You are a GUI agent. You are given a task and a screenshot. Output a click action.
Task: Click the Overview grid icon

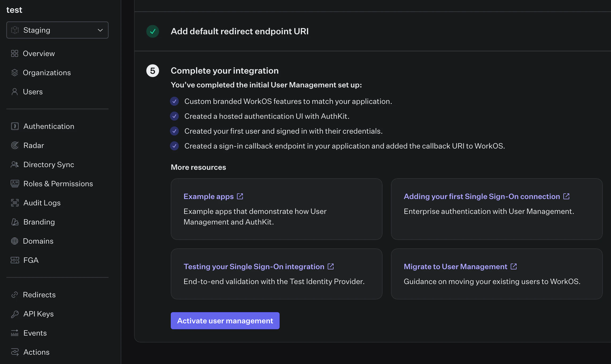pyautogui.click(x=15, y=53)
